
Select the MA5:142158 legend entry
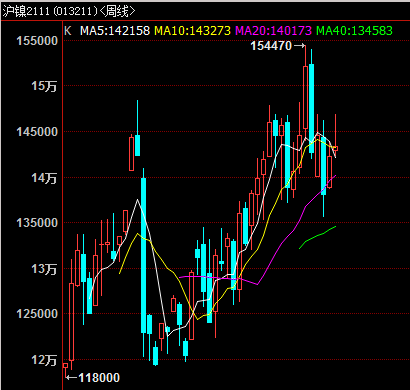[x=115, y=31]
